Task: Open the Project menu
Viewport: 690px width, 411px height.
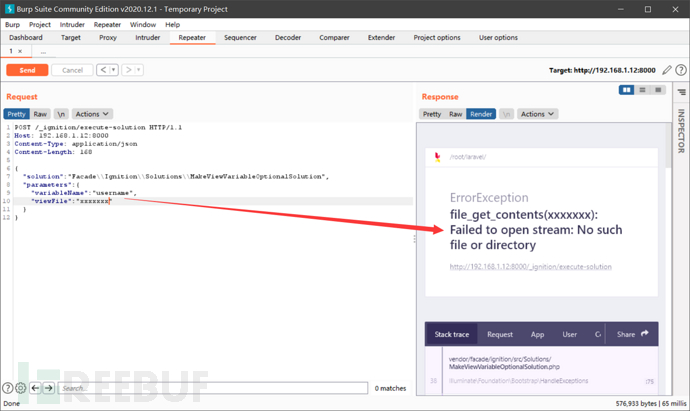Action: point(40,25)
